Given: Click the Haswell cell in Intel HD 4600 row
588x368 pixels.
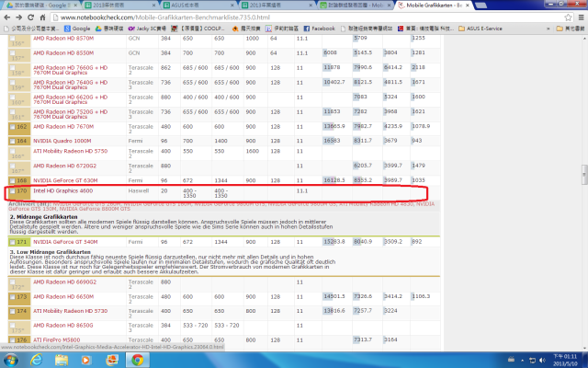Looking at the screenshot, I should tap(139, 190).
